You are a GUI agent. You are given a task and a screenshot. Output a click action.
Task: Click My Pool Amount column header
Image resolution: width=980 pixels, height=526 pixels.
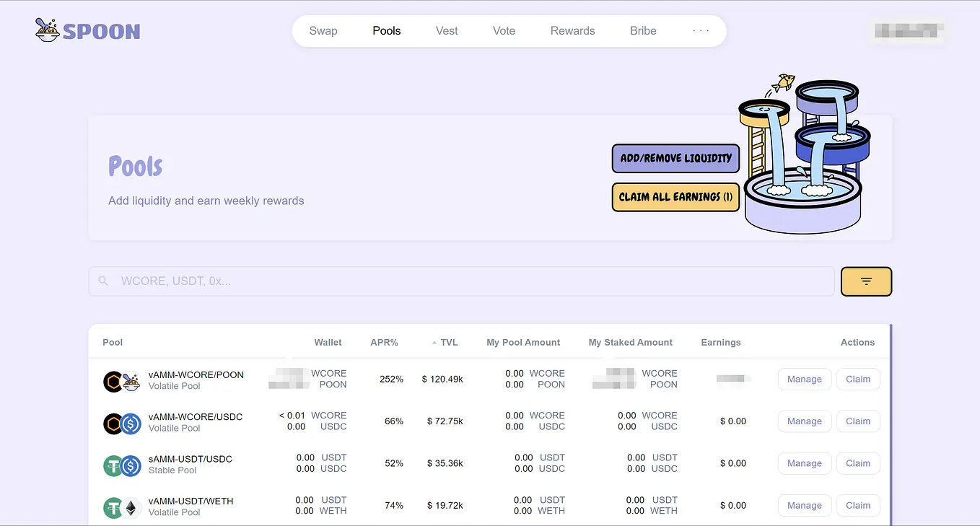click(x=523, y=343)
